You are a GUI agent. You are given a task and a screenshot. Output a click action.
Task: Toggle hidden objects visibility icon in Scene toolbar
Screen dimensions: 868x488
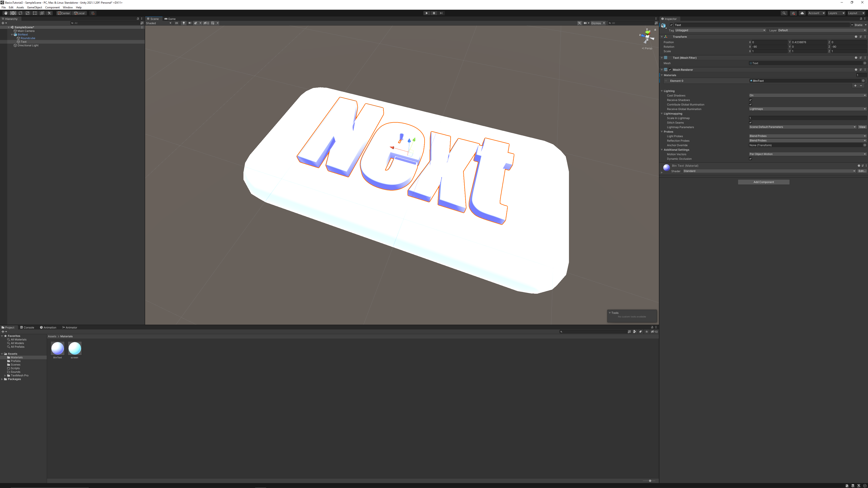206,23
